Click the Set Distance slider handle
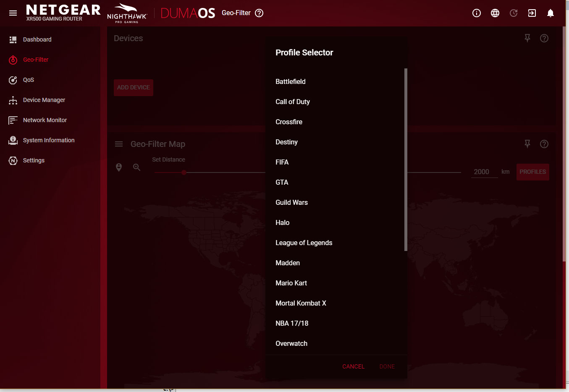 [184, 172]
